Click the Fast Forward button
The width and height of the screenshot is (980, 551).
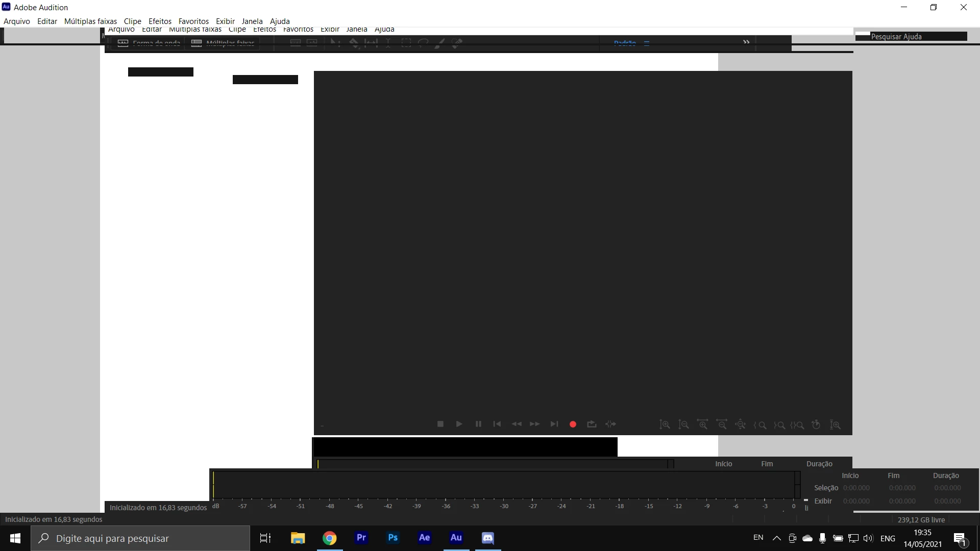click(x=534, y=424)
